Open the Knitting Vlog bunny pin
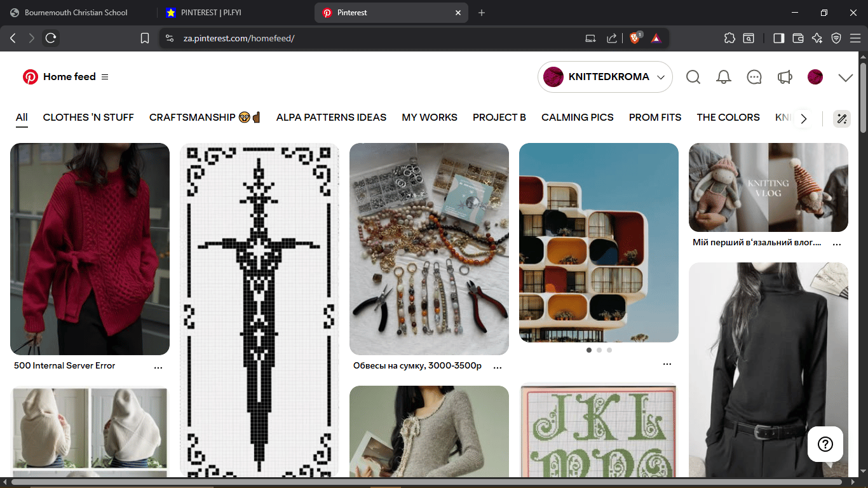The width and height of the screenshot is (868, 488). click(x=768, y=187)
